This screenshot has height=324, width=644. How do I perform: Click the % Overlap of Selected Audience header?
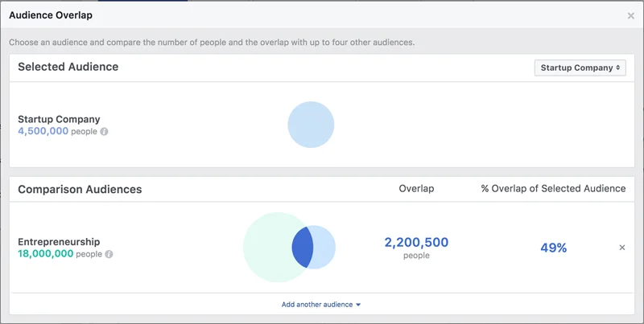553,189
